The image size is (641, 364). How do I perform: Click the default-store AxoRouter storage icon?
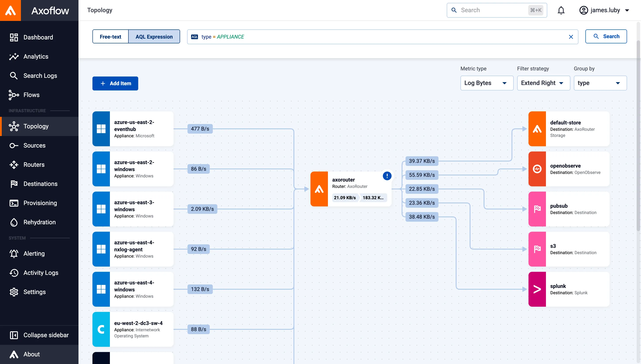click(537, 129)
